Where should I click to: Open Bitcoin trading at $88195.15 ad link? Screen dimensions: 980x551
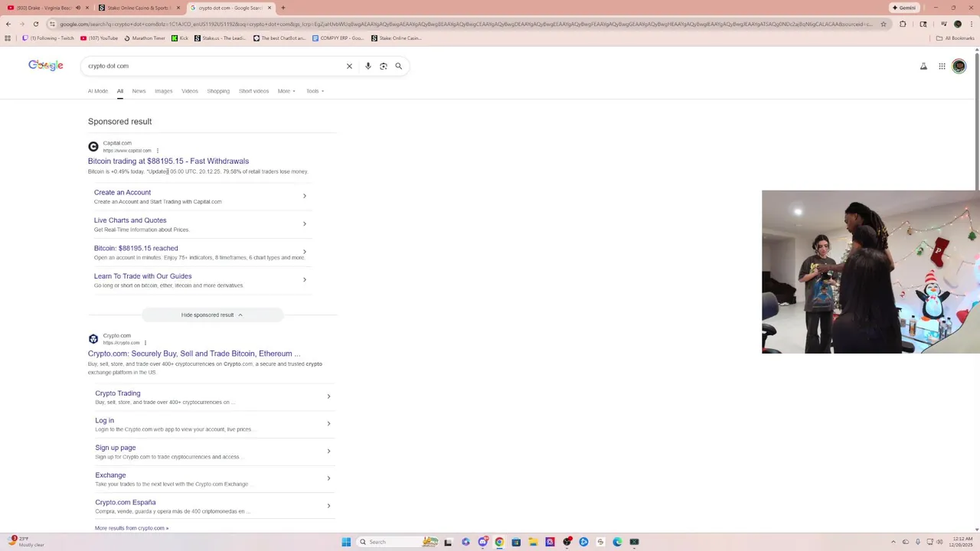coord(168,161)
